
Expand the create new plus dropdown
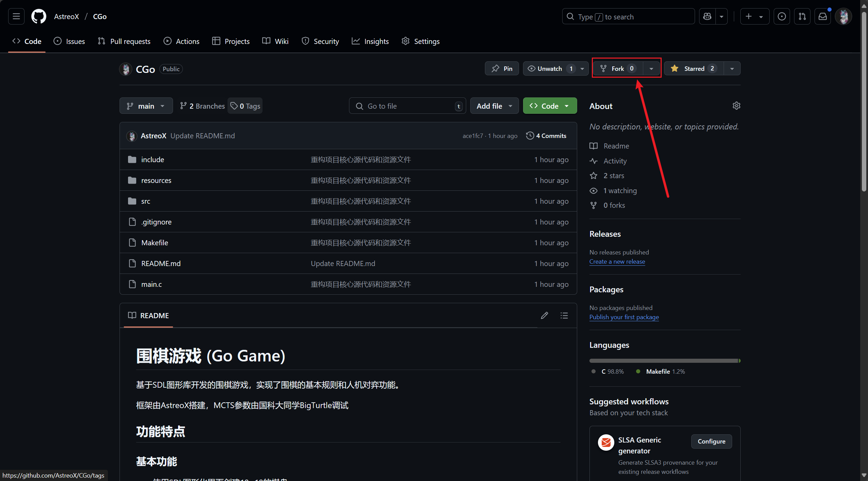pyautogui.click(x=755, y=16)
